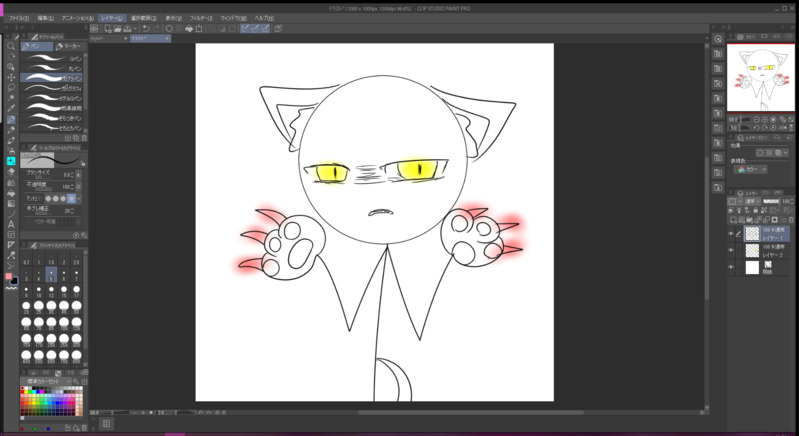Click the black sub color swatch
Screen dimensions: 799x436
[x=14, y=281]
